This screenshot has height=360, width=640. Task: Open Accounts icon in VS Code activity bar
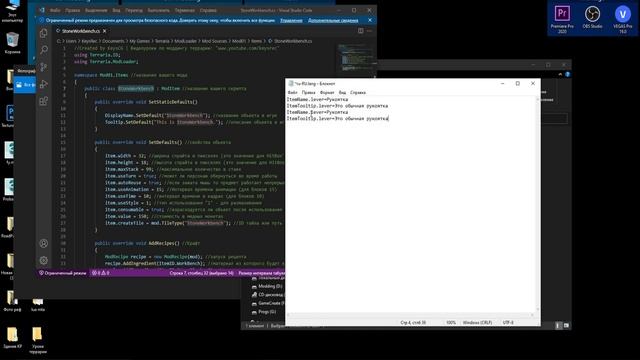(44, 243)
